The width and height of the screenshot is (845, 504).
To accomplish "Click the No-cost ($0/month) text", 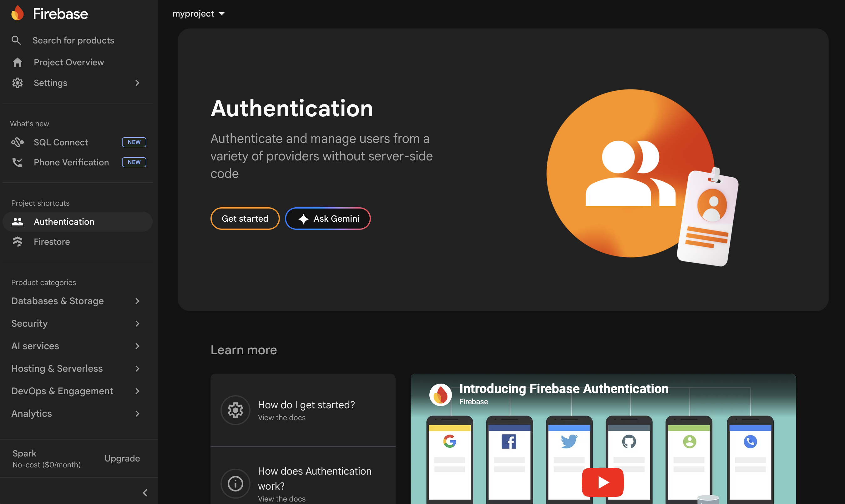I will tap(47, 465).
